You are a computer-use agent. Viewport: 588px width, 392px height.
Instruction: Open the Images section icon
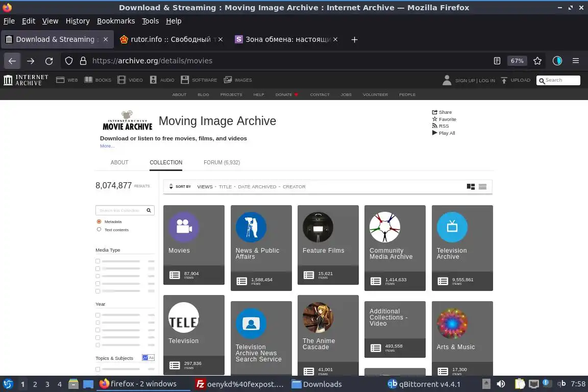click(228, 80)
